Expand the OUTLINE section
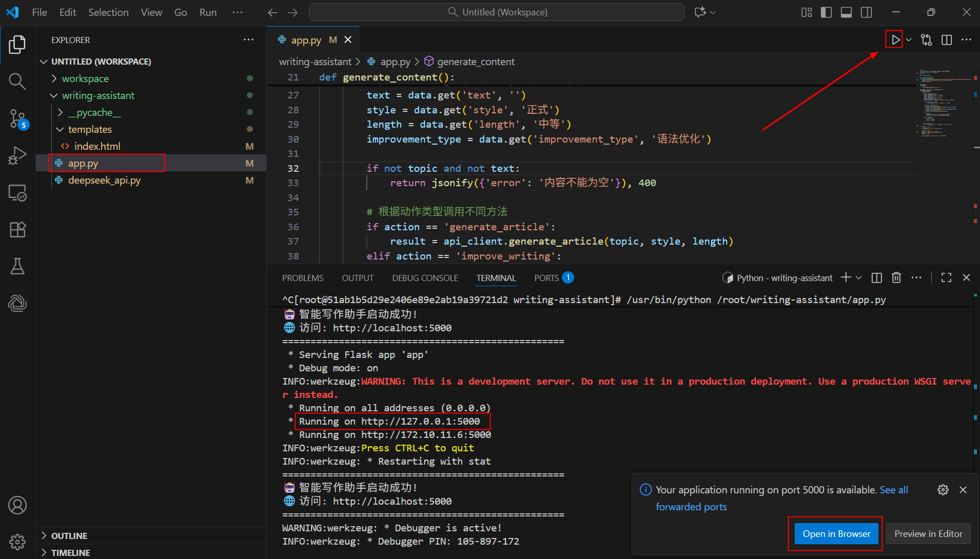The width and height of the screenshot is (980, 559). pos(69,535)
